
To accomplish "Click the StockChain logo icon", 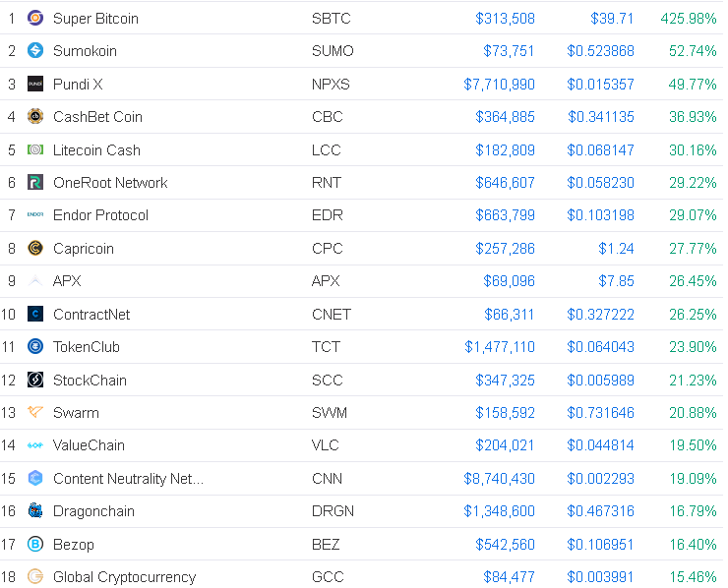I will 35,381.
